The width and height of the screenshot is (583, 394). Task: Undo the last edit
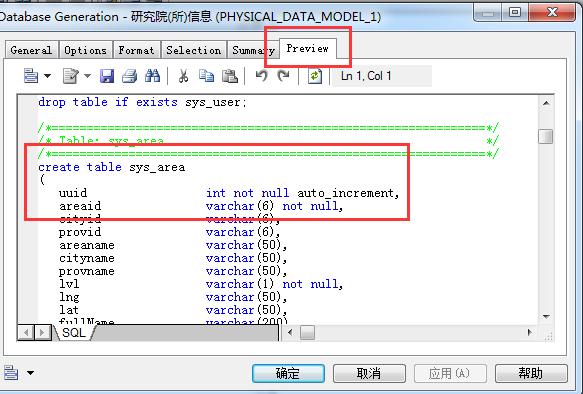pyautogui.click(x=262, y=76)
